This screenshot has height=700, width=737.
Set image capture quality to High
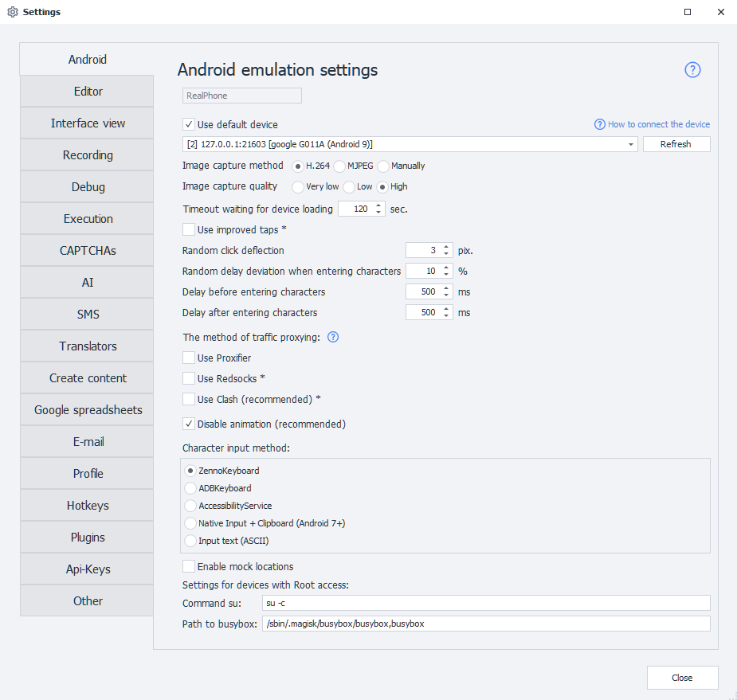[x=382, y=187]
